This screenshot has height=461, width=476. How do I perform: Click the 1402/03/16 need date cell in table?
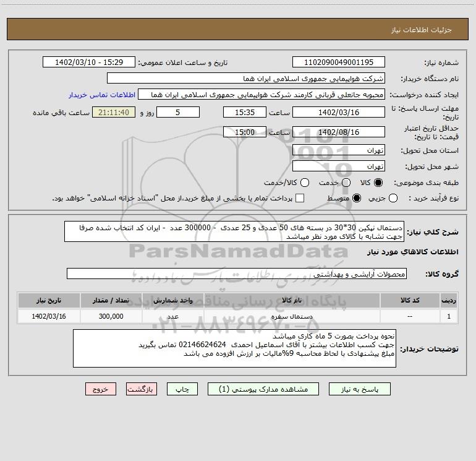pos(49,316)
